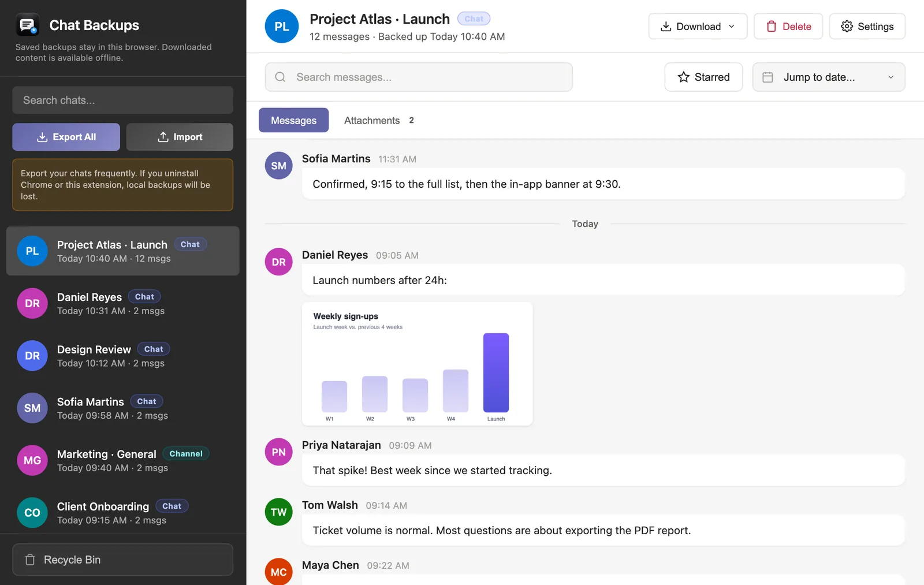Click Priya Natarajan's PN avatar
This screenshot has height=585, width=924.
[x=279, y=452]
